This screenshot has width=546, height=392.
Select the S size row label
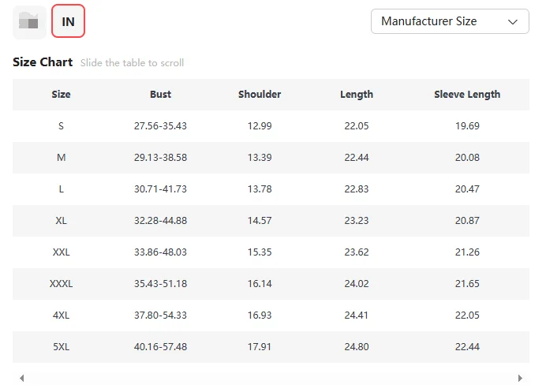(61, 126)
